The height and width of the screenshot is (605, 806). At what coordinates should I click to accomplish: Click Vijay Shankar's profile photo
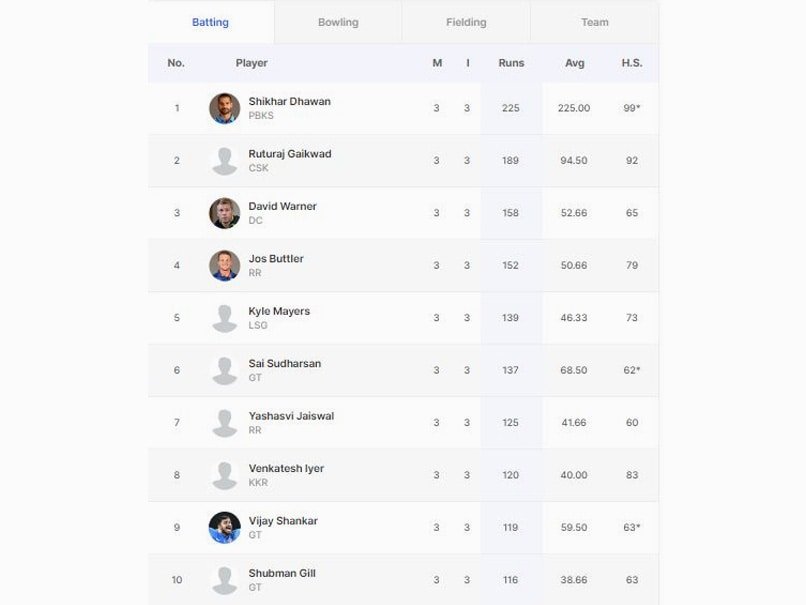224,527
